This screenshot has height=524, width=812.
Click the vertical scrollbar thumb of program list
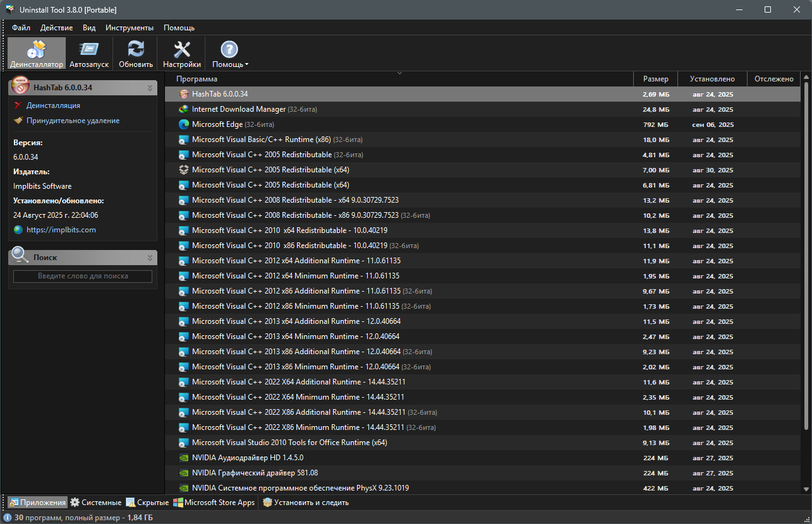[806, 256]
